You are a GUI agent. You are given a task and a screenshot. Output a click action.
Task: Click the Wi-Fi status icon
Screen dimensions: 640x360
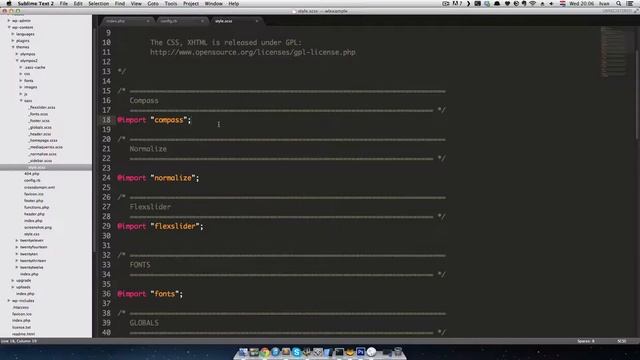click(533, 3)
